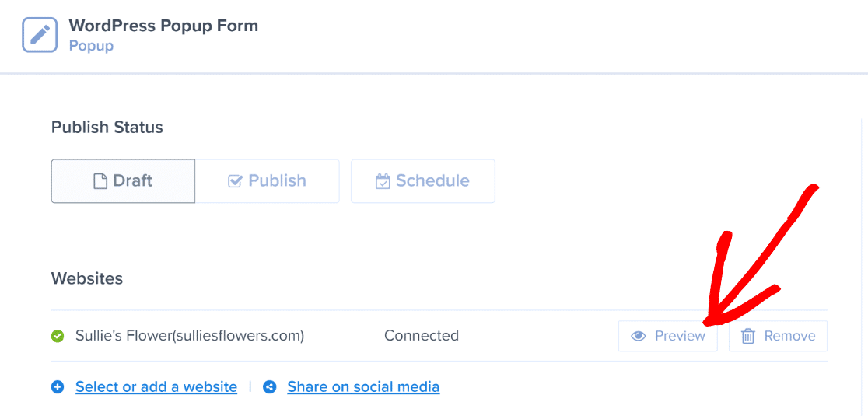This screenshot has width=868, height=416.
Task: Click the Popup campaign type label
Action: 91,45
